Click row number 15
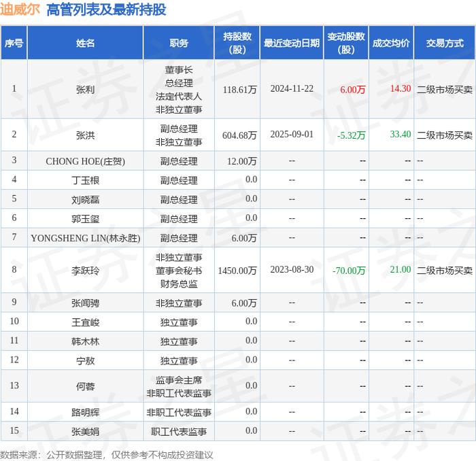Viewport: 476px width, 461px height. click(14, 430)
